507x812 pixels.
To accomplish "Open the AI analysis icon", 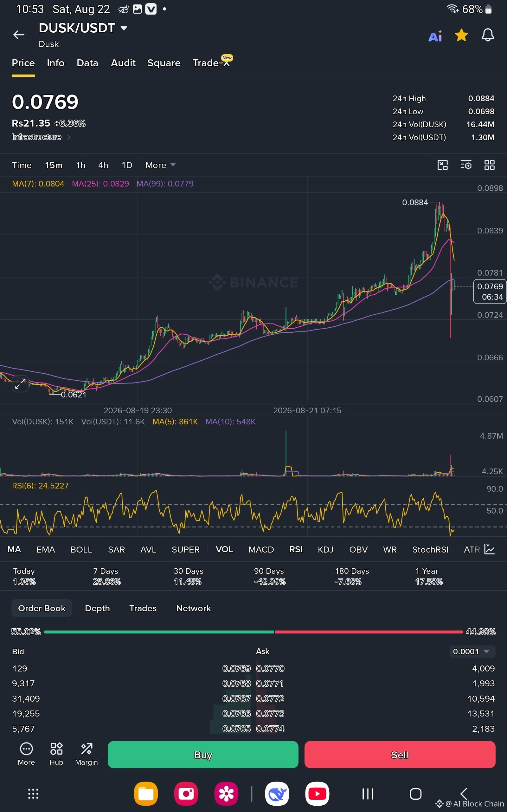I will click(x=435, y=36).
